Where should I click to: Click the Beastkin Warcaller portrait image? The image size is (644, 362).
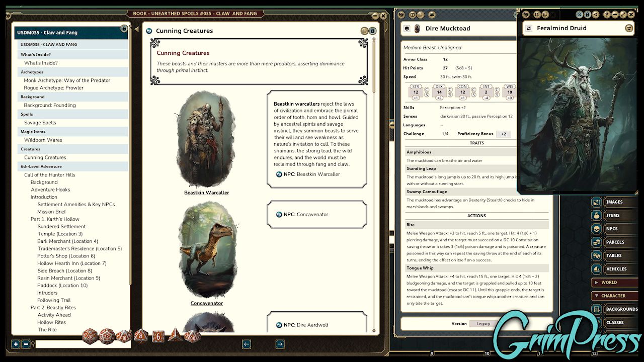click(206, 139)
